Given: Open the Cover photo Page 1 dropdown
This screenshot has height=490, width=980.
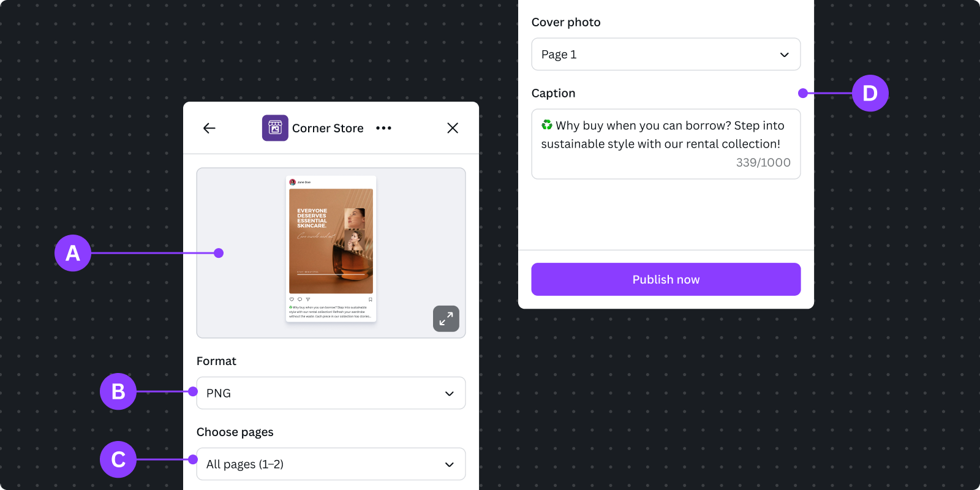Looking at the screenshot, I should (666, 55).
